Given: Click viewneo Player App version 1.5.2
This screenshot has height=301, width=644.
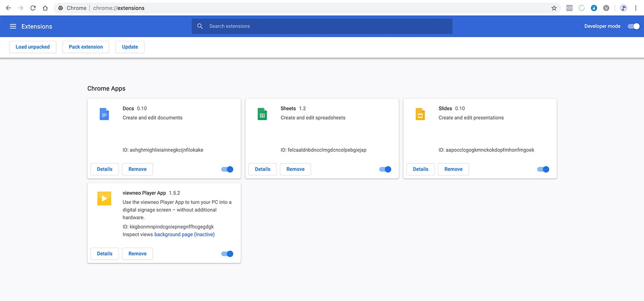Looking at the screenshot, I should point(175,193).
